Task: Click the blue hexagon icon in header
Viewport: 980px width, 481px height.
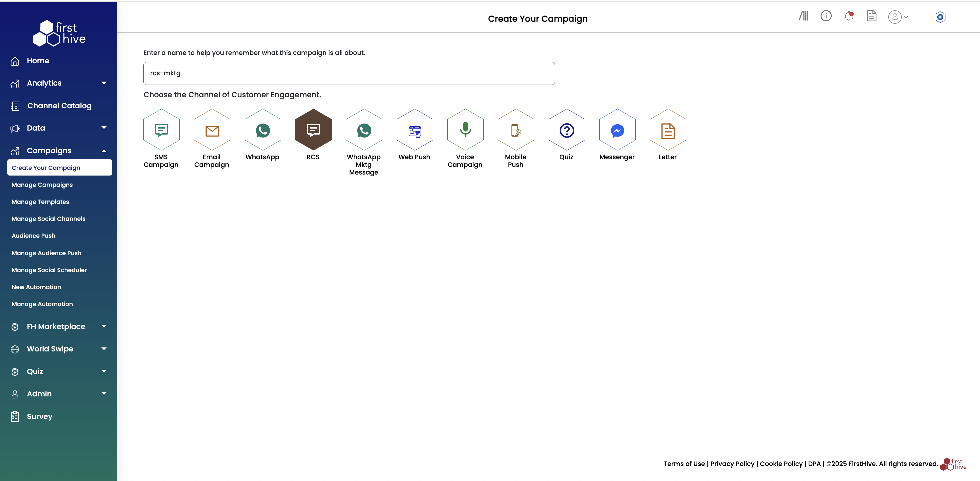Action: pyautogui.click(x=940, y=17)
